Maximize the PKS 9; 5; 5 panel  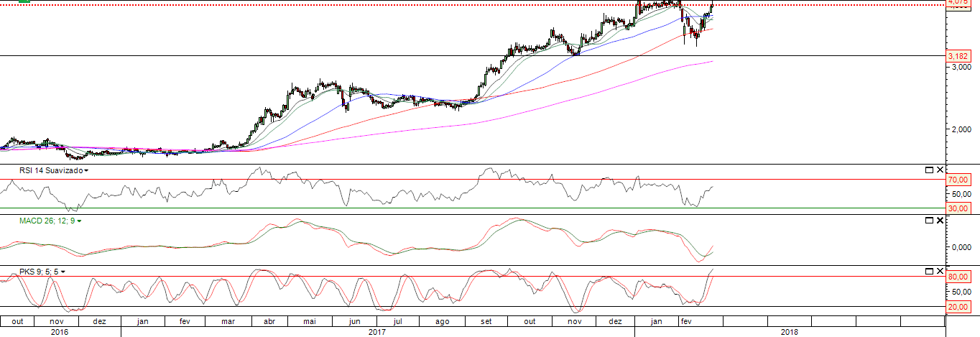[928, 271]
